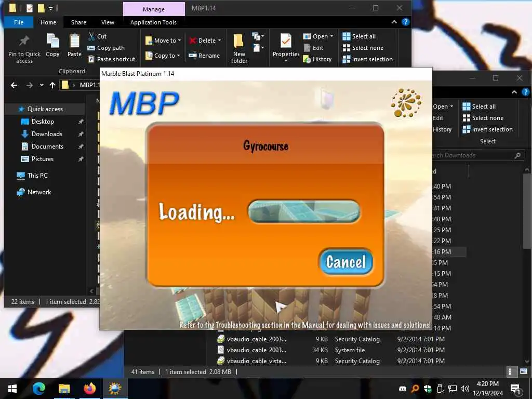The width and height of the screenshot is (532, 399).
Task: Launch Firefox from taskbar
Action: click(x=89, y=389)
